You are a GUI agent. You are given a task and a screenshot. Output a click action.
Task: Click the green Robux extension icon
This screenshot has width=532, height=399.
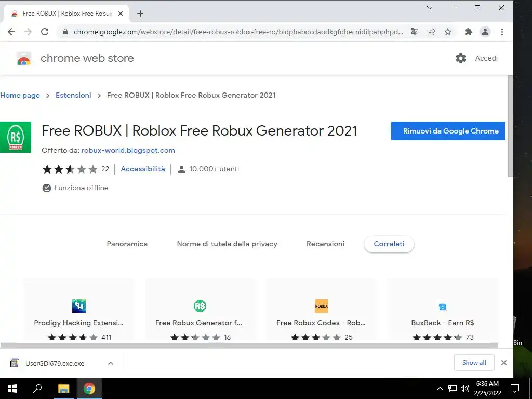[15, 137]
